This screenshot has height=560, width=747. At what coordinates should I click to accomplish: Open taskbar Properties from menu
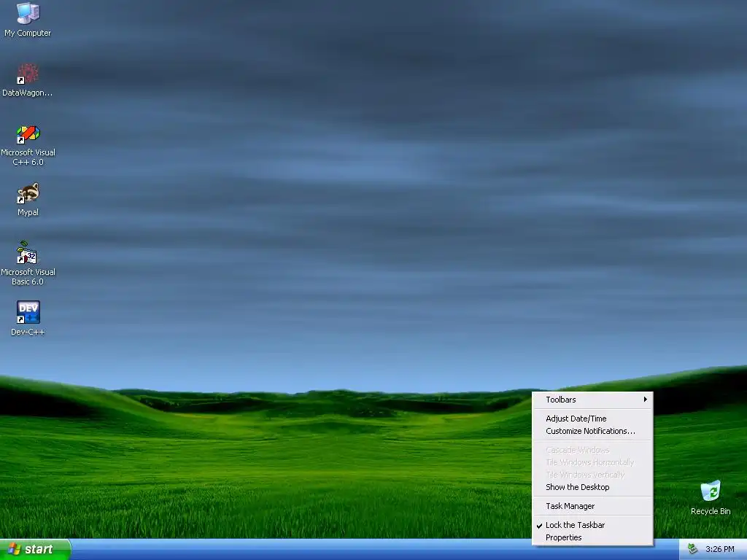(592, 537)
